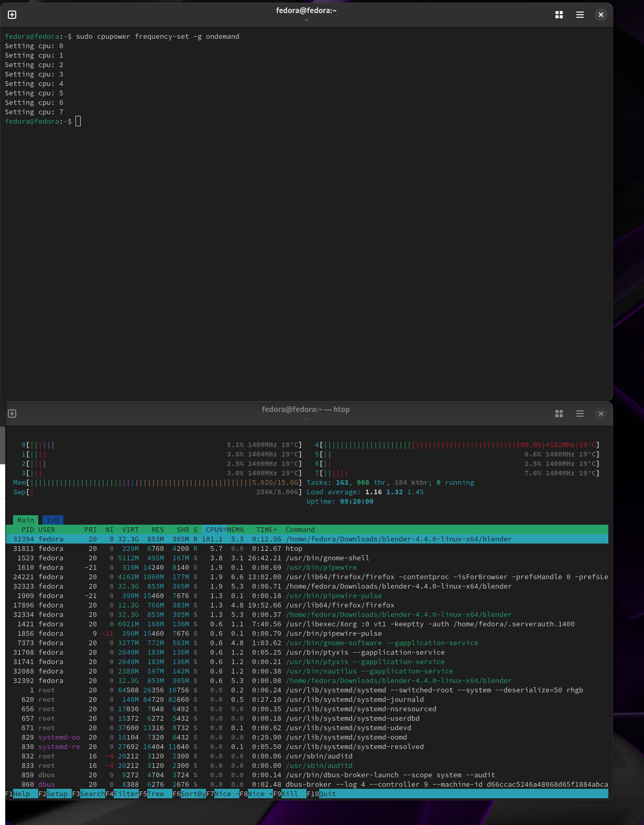The height and width of the screenshot is (825, 644).
Task: Click Quit in the htop footer
Action: [328, 794]
